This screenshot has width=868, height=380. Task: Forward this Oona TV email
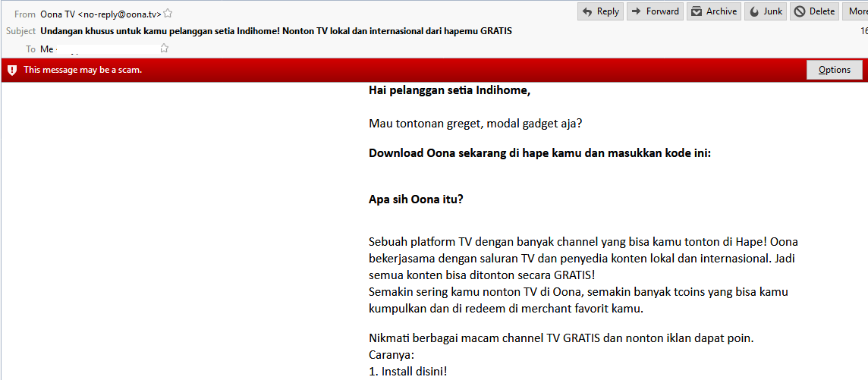coord(655,11)
